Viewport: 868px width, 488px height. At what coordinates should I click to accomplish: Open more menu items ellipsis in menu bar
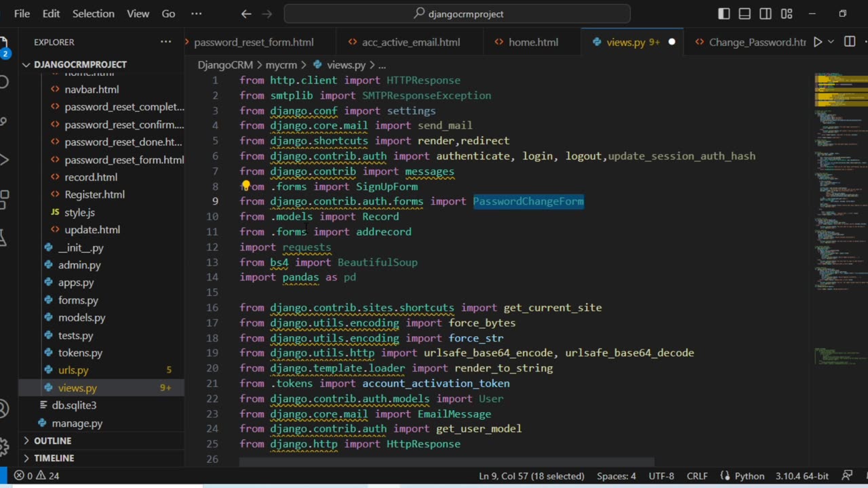(x=196, y=14)
